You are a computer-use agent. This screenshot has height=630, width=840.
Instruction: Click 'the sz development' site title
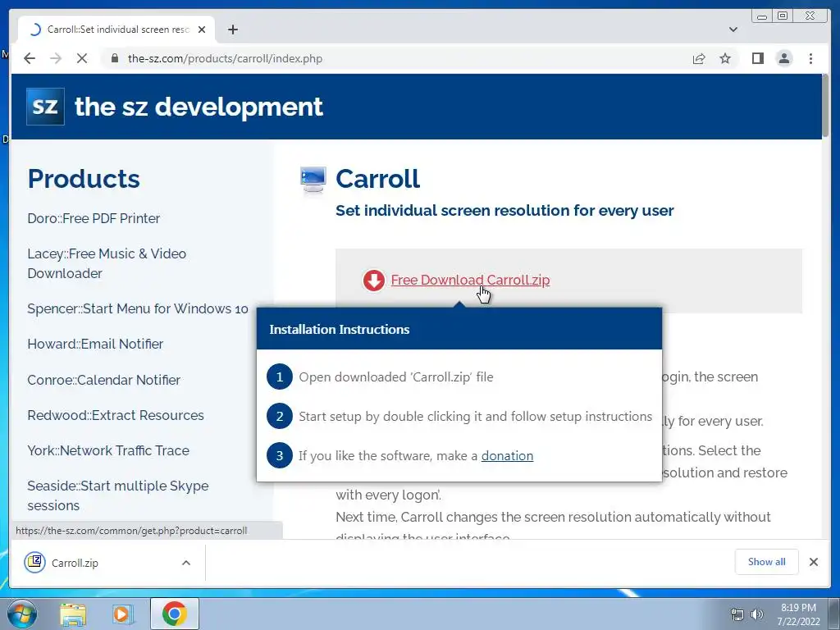(199, 107)
